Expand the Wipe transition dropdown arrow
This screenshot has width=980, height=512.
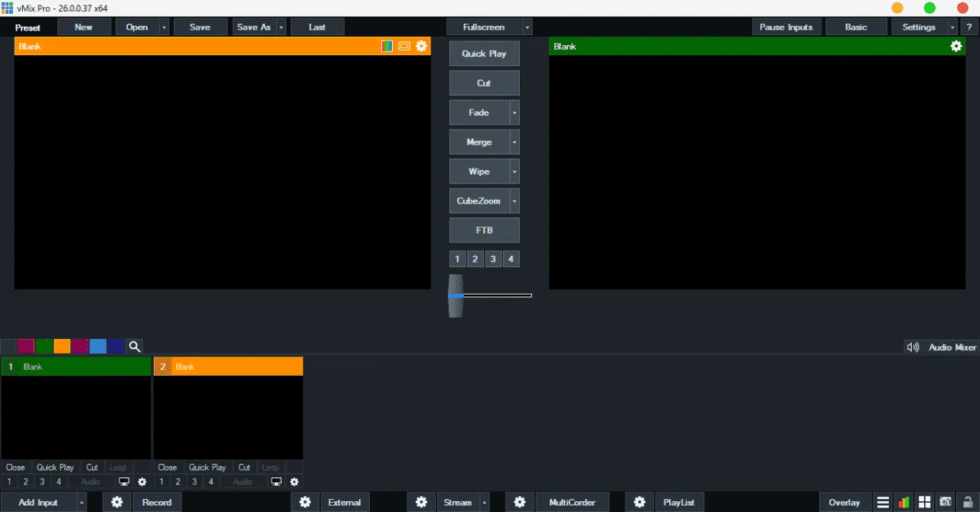514,171
